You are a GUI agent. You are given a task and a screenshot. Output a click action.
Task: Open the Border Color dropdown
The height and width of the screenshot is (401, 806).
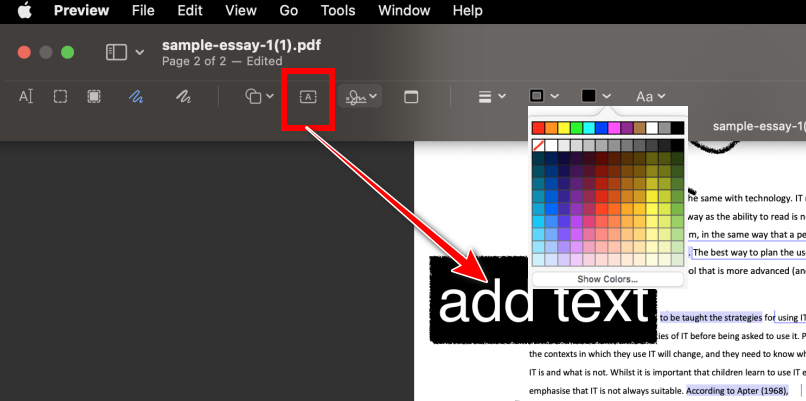[544, 96]
